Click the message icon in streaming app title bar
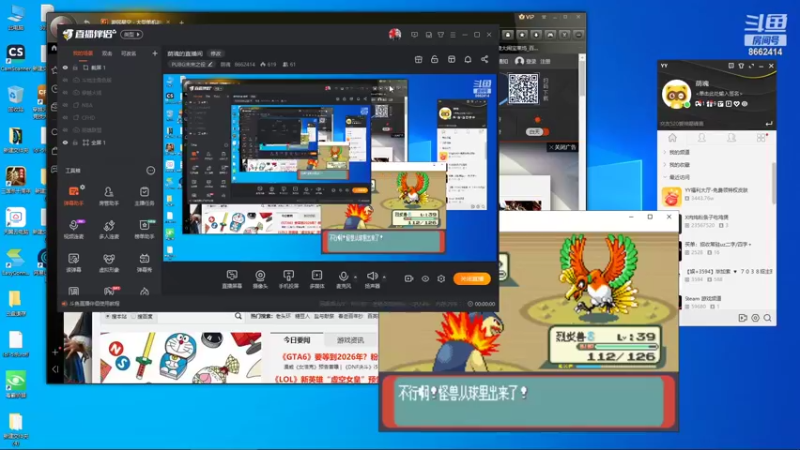The height and width of the screenshot is (450, 800). (414, 35)
